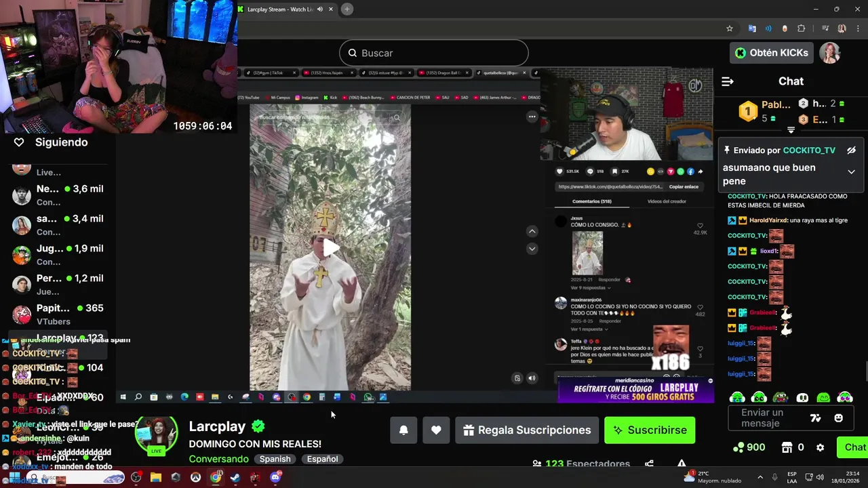Click the meridiancasino LARCPLAY promo banner
This screenshot has height=488, width=868.
[x=636, y=392]
